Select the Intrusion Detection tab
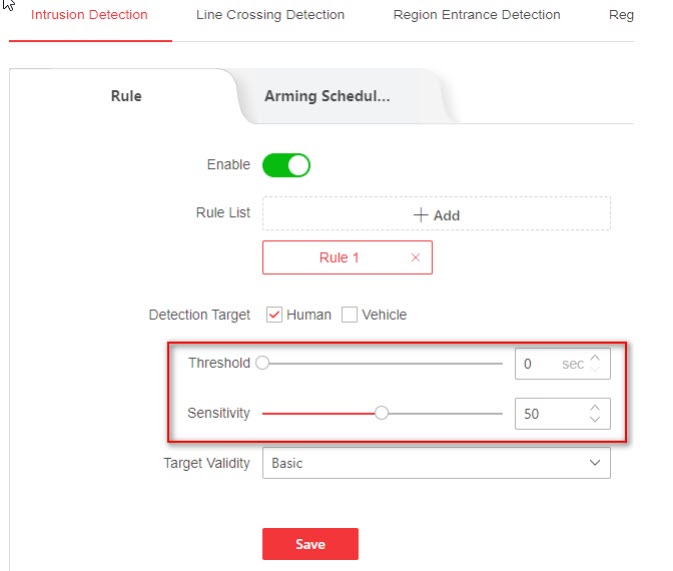 89,15
